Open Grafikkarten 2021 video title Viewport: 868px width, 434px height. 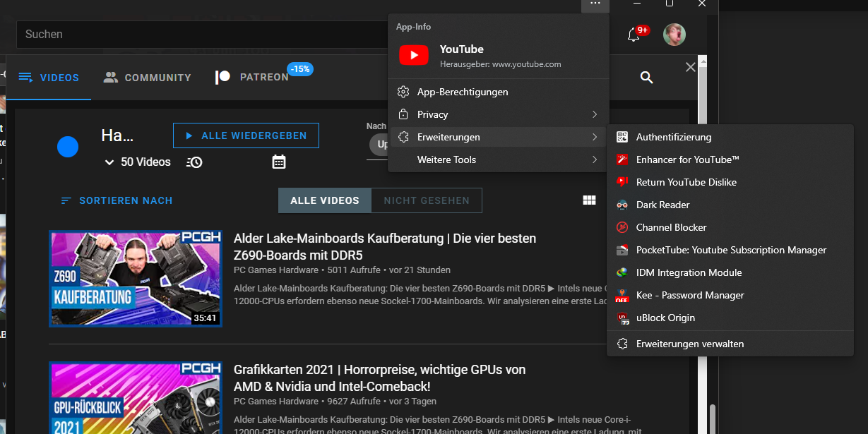pos(380,378)
